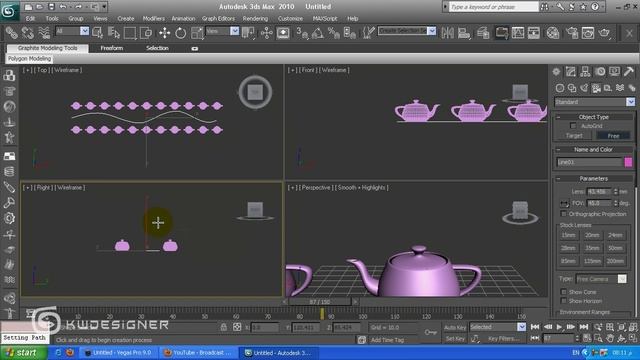Activate the Select and Rotate tool
640x360 pixels.
click(x=180, y=33)
